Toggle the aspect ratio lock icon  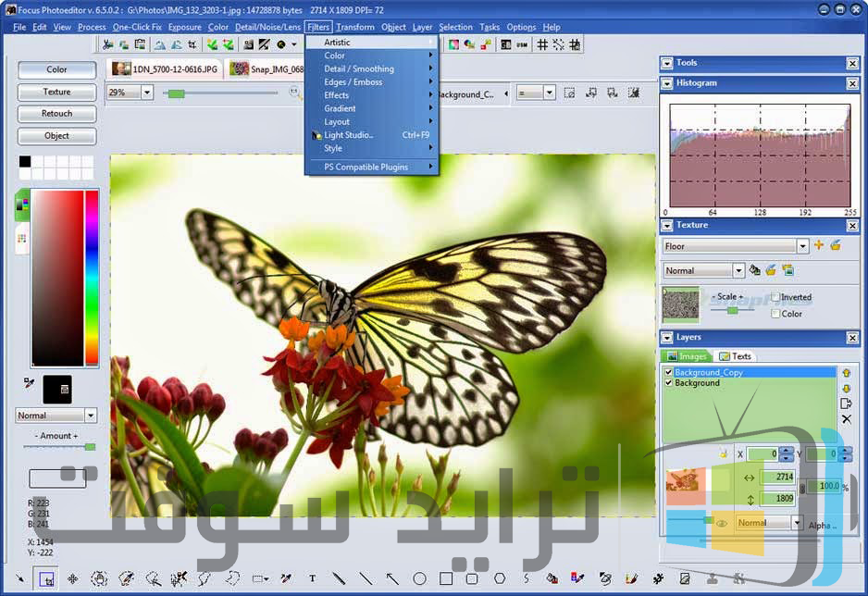pyautogui.click(x=802, y=488)
